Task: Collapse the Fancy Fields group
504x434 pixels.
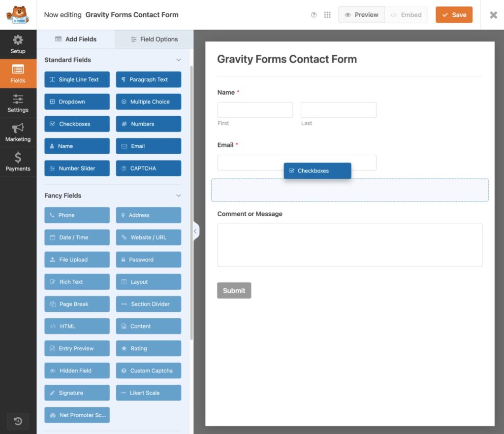Action: click(178, 196)
